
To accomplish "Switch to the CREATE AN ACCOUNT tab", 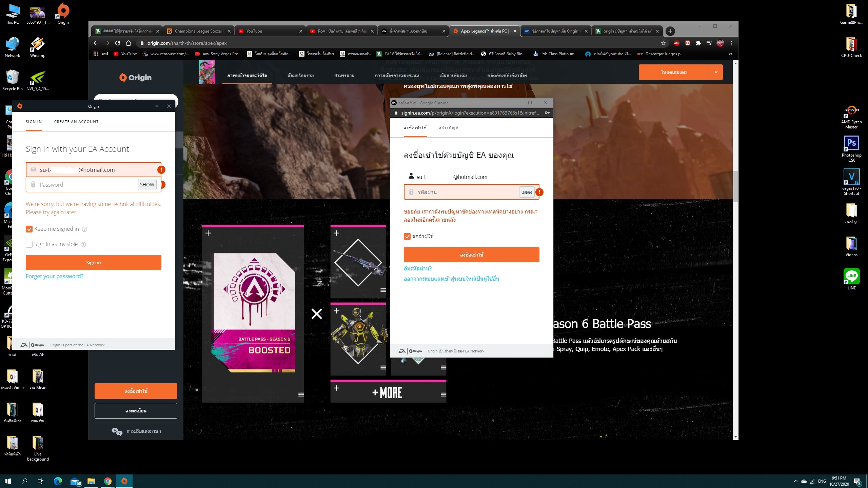I will click(x=76, y=122).
